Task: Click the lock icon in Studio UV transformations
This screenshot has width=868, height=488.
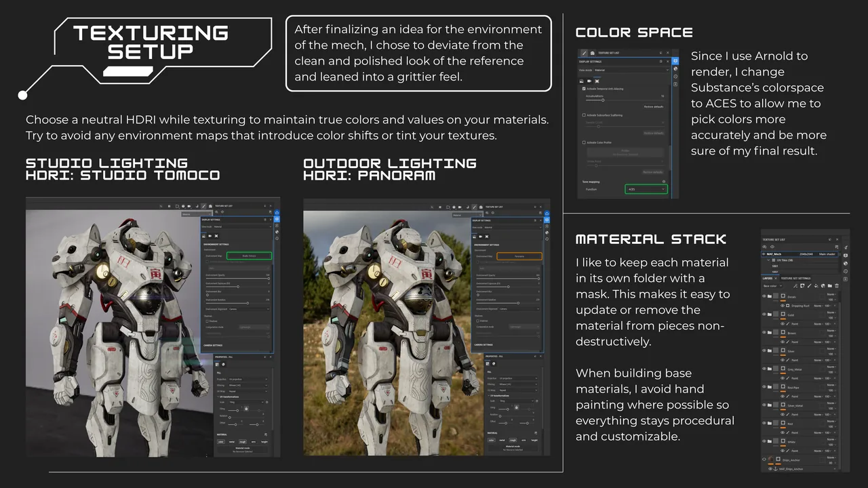Action: pyautogui.click(x=246, y=409)
